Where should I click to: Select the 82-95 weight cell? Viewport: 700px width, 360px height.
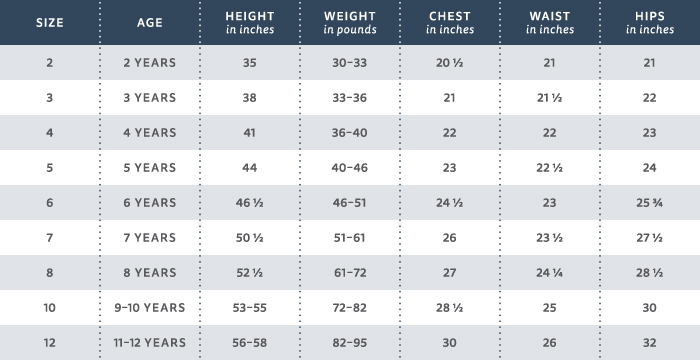[350, 343]
